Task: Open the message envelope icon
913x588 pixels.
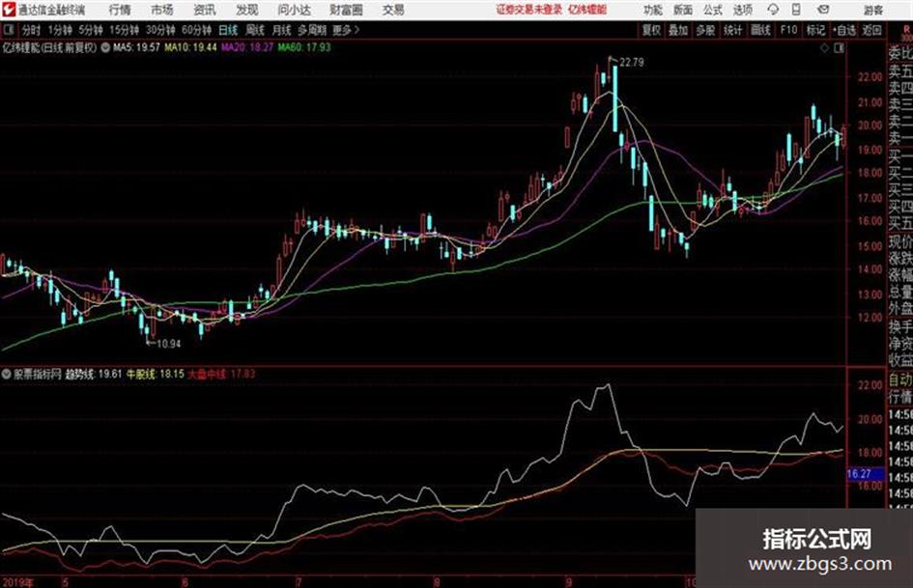Action: coord(823,10)
